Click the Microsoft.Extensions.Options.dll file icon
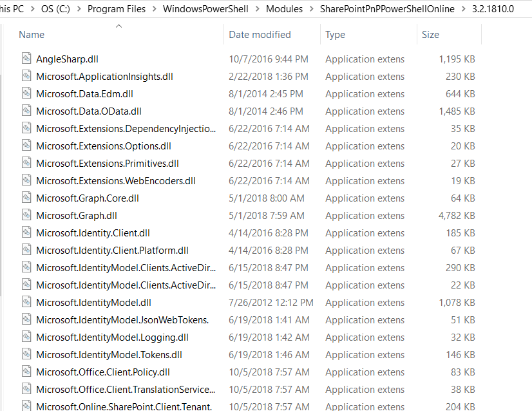The image size is (532, 418). (26, 145)
